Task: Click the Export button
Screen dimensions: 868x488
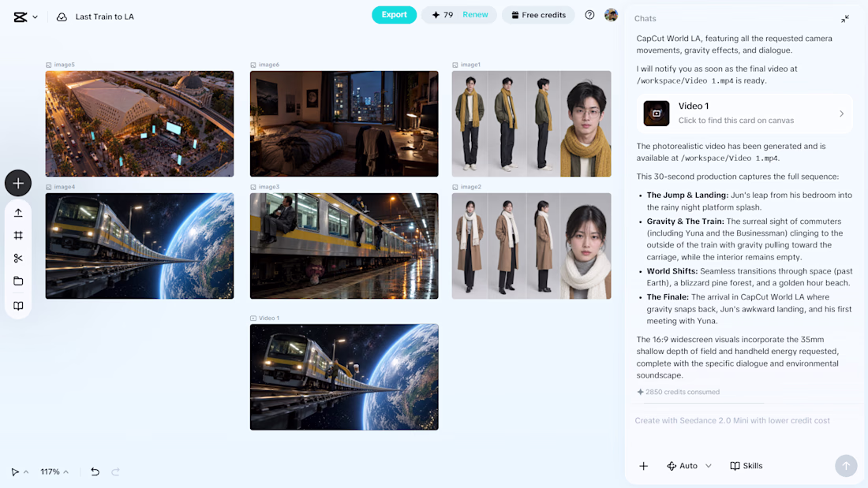Action: pos(394,15)
